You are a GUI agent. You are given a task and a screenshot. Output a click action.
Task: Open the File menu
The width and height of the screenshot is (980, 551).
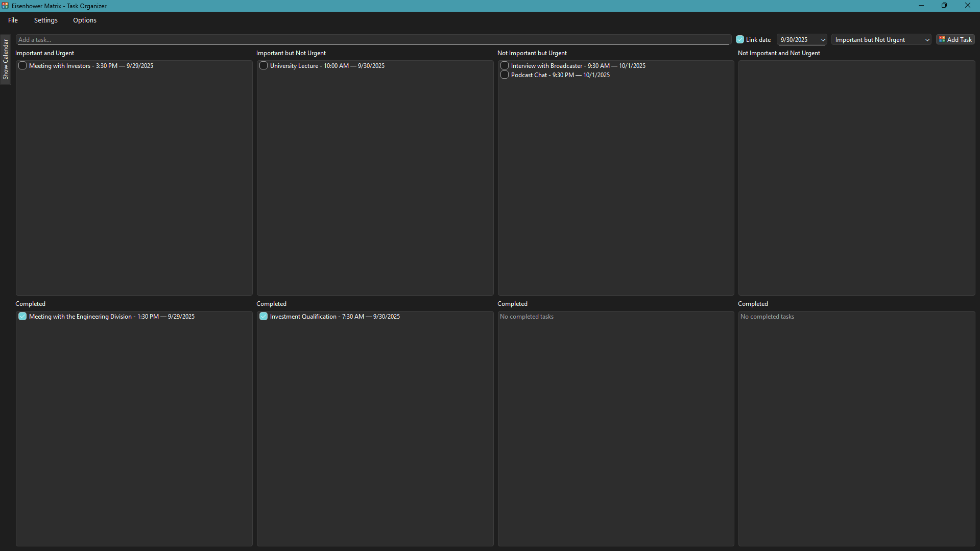12,20
